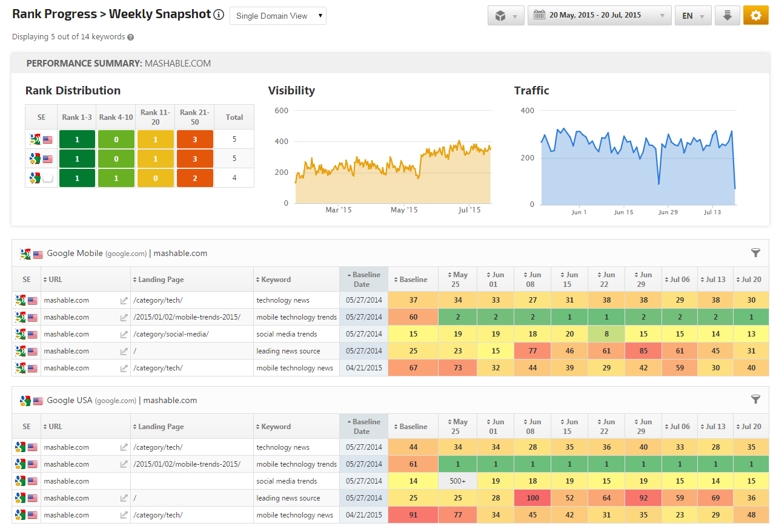Click the red 100 rank cell in Google USA table
Viewport: 776px width, 532px height.
click(x=532, y=498)
